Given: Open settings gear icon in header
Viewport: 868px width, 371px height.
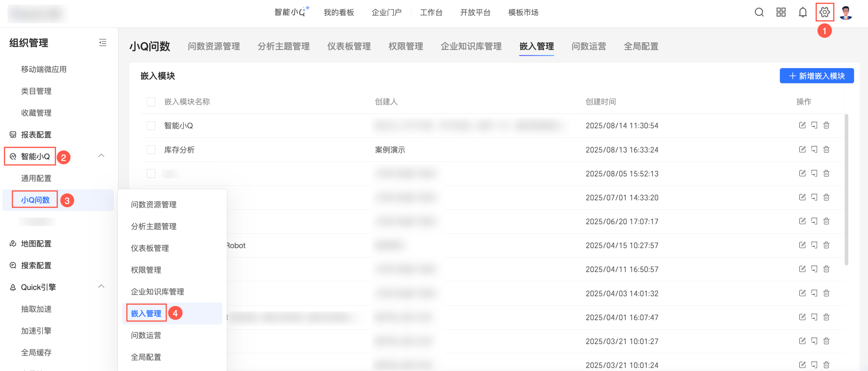Looking at the screenshot, I should pyautogui.click(x=824, y=12).
